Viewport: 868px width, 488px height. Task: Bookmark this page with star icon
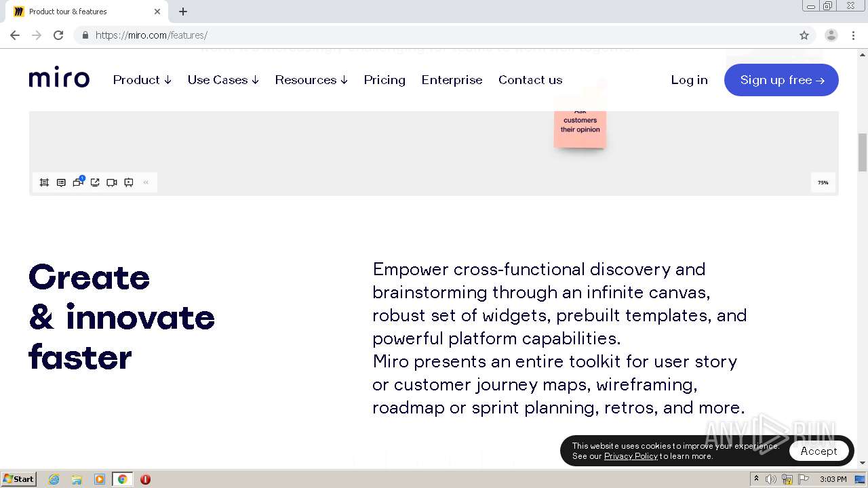click(804, 35)
